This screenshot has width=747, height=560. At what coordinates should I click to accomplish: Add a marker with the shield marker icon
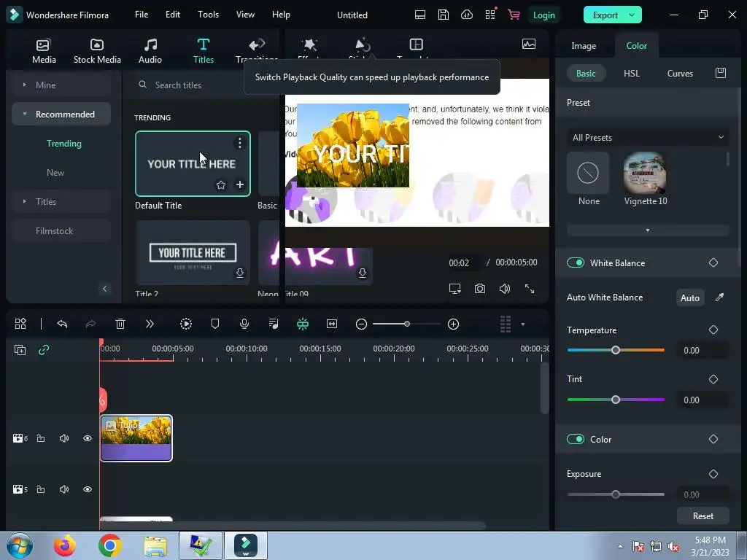pos(215,324)
